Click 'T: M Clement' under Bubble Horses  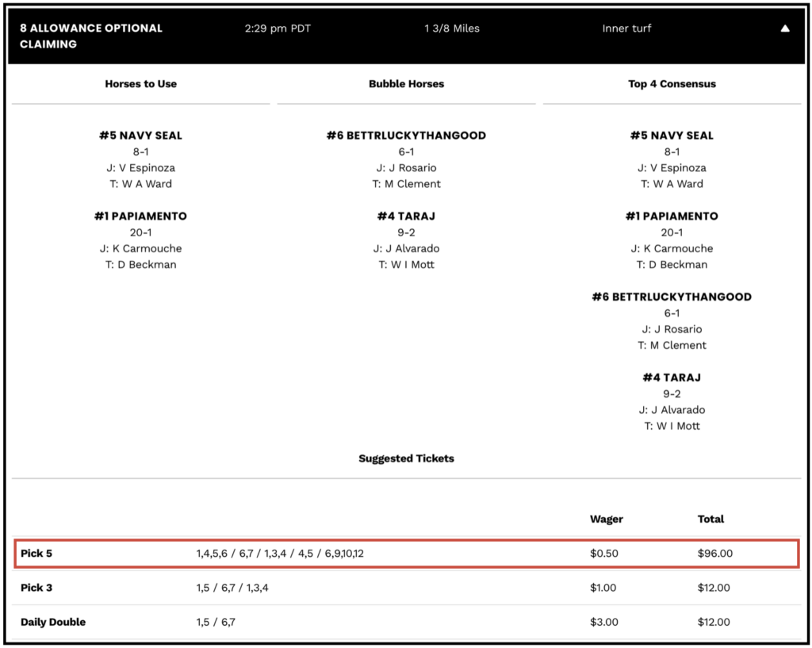407,184
